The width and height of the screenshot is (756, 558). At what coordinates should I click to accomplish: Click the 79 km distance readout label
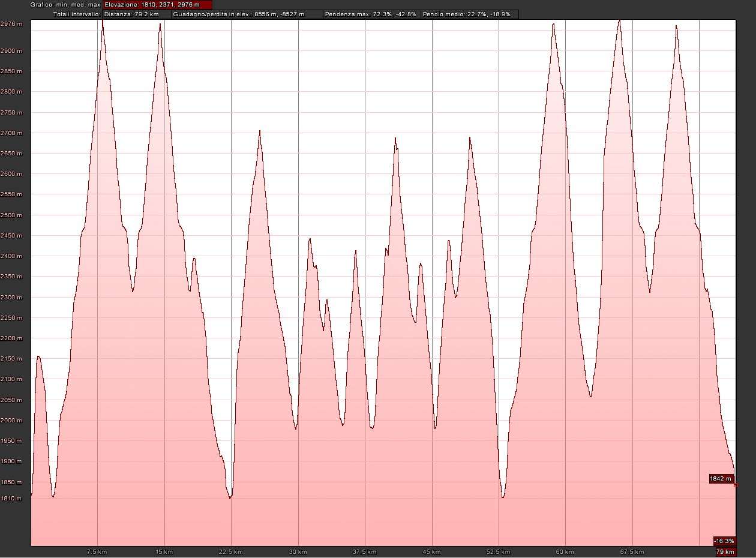coord(725,551)
